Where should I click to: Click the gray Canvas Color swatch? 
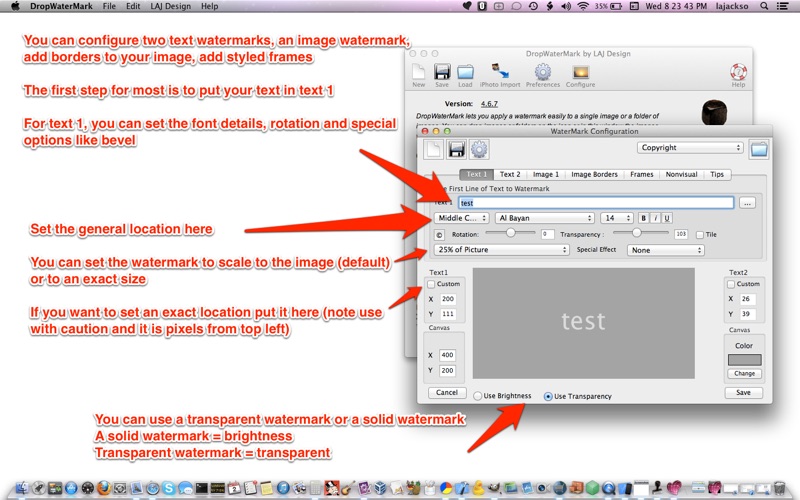click(744, 360)
